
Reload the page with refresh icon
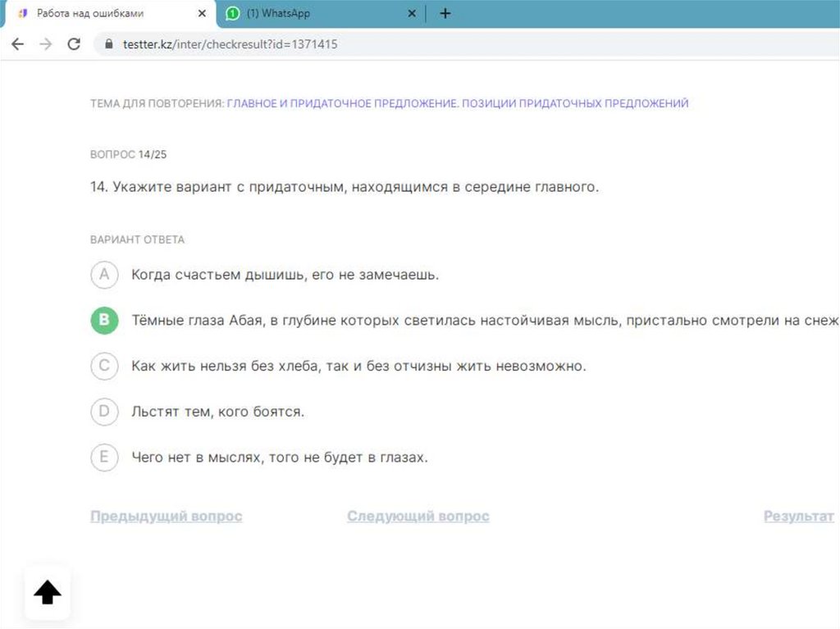(x=74, y=44)
